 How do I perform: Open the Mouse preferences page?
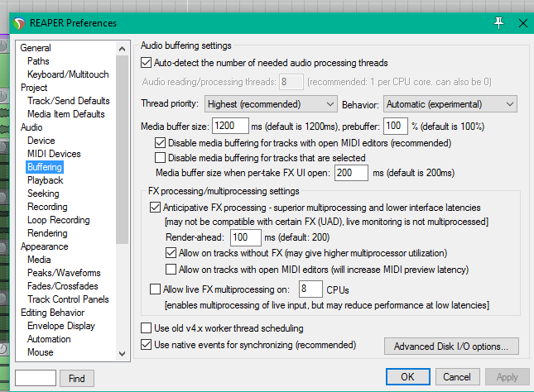click(41, 352)
